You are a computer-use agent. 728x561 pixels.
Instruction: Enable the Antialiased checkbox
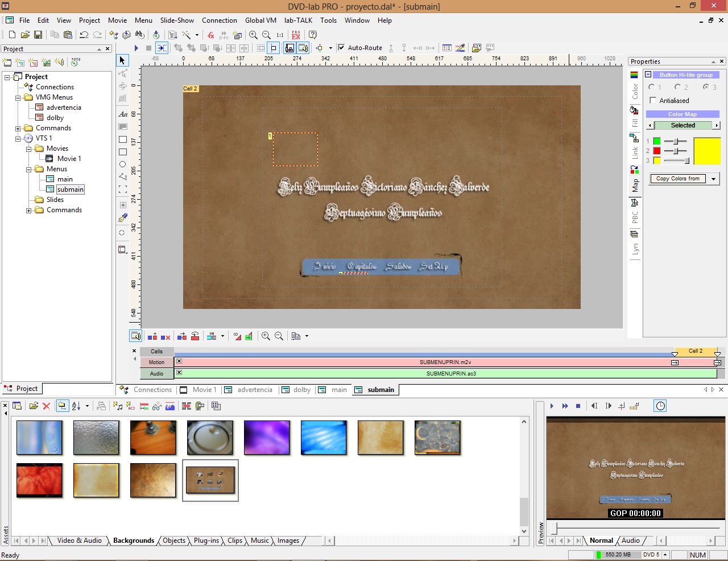tap(653, 101)
